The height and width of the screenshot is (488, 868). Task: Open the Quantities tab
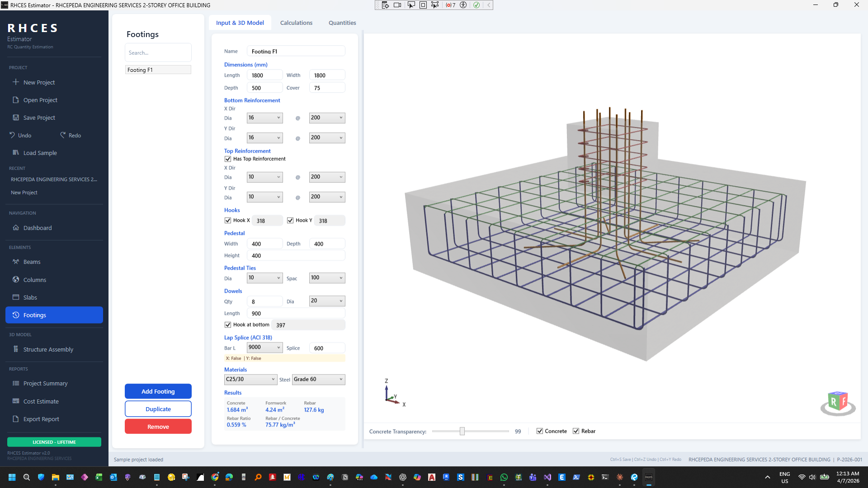pos(342,23)
